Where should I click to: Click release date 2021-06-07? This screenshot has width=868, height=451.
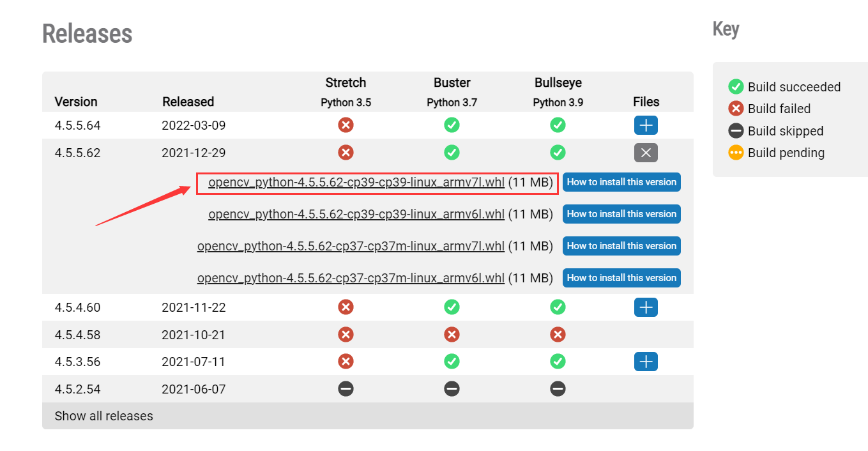pyautogui.click(x=194, y=389)
